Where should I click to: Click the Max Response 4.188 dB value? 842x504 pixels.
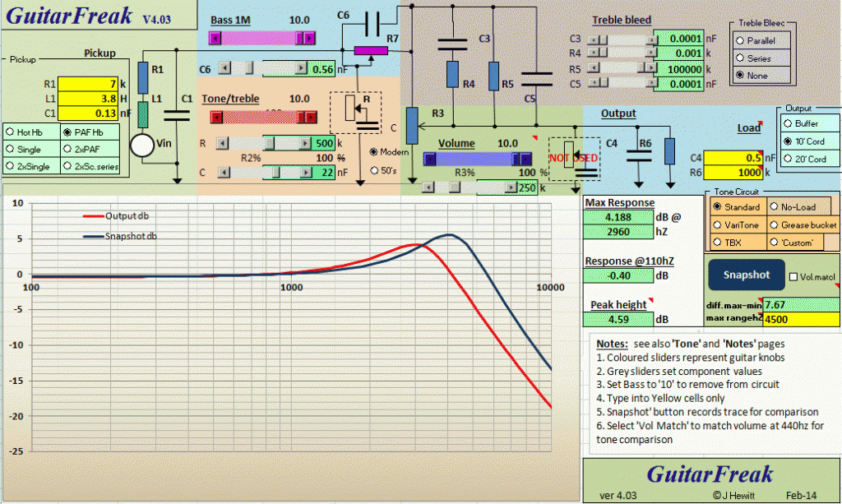click(618, 217)
